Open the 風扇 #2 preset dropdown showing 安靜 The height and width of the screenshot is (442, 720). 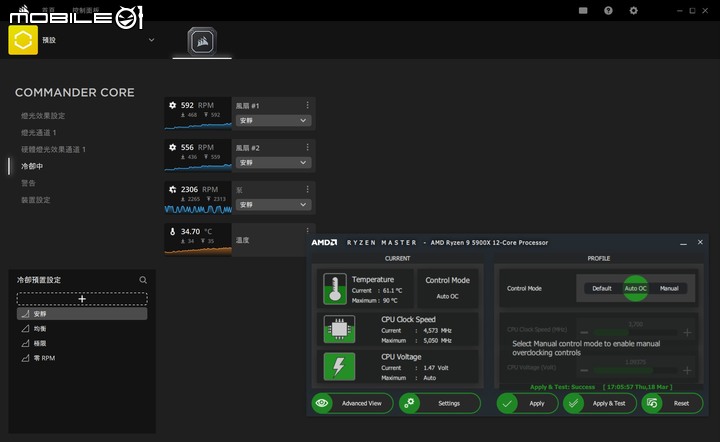(273, 162)
